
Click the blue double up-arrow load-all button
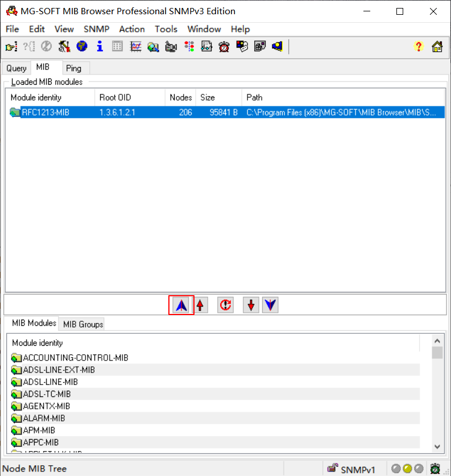(181, 305)
